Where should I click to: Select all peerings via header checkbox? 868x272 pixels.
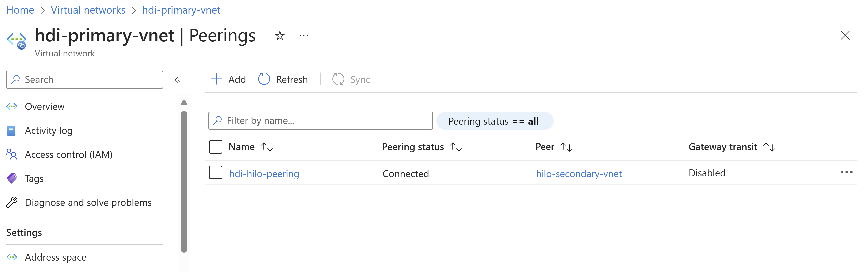[x=216, y=146]
